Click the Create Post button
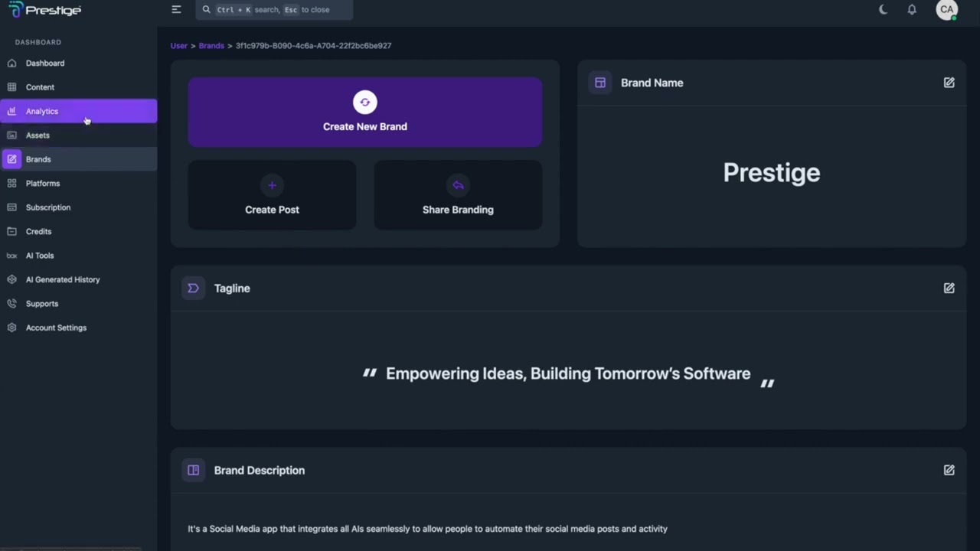Viewport: 980px width, 551px height. [272, 195]
